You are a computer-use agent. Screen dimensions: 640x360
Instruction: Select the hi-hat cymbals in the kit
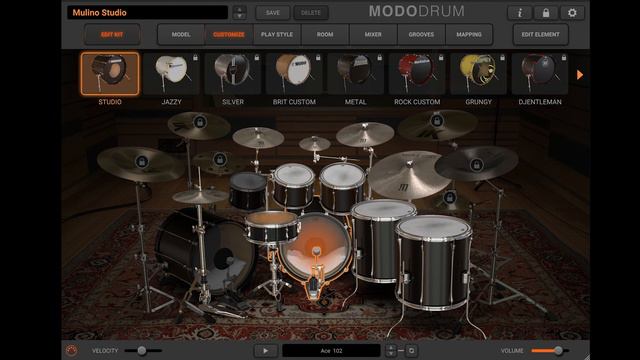[200, 196]
